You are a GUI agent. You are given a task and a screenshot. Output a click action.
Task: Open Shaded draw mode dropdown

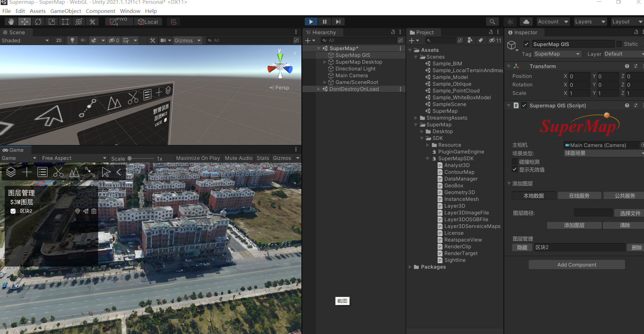[x=25, y=40]
